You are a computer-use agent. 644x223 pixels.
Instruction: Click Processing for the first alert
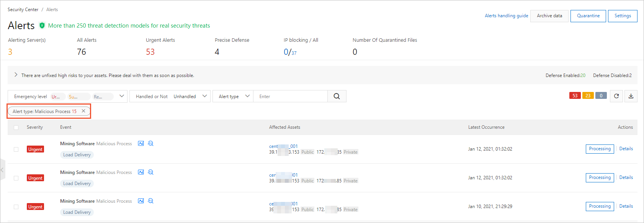point(600,149)
